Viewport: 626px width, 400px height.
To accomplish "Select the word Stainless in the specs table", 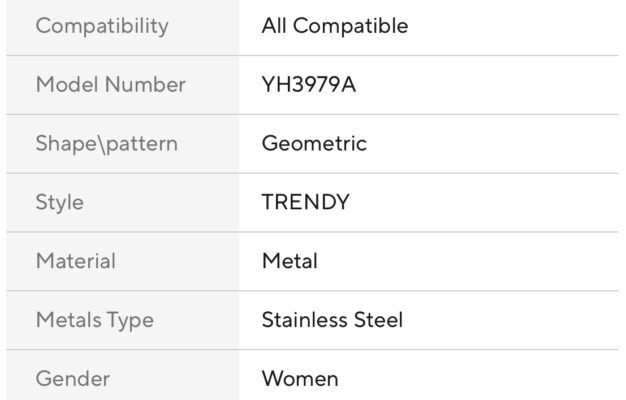I will (305, 320).
